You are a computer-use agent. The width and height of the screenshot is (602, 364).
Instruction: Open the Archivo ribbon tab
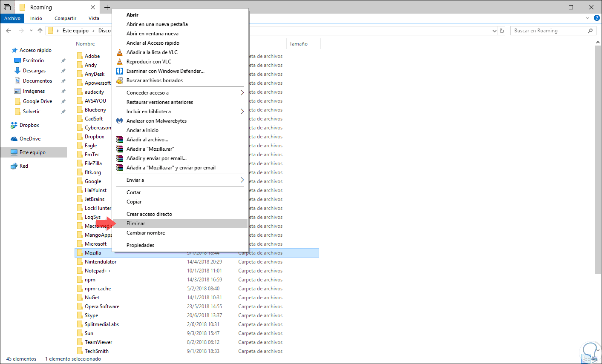click(x=12, y=18)
